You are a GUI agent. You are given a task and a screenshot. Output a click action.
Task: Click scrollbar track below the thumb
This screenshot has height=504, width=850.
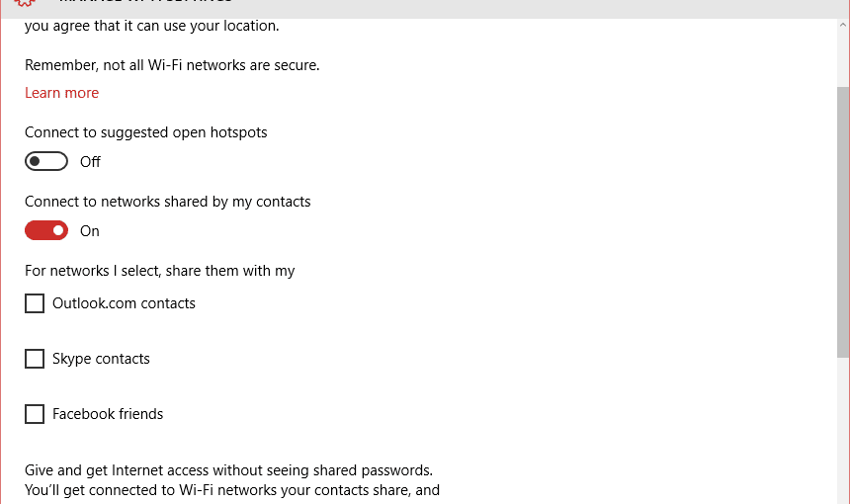(x=843, y=431)
